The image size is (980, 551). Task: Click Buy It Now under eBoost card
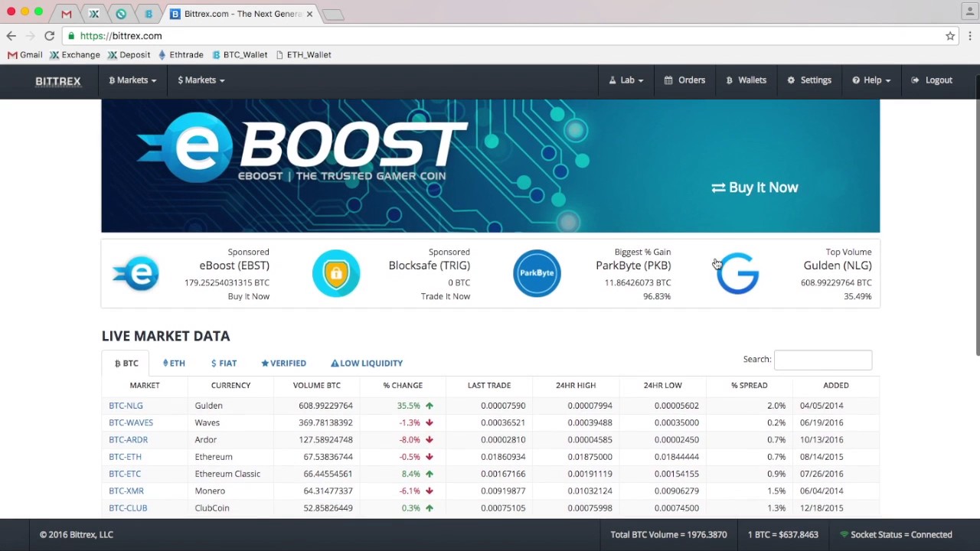tap(249, 296)
